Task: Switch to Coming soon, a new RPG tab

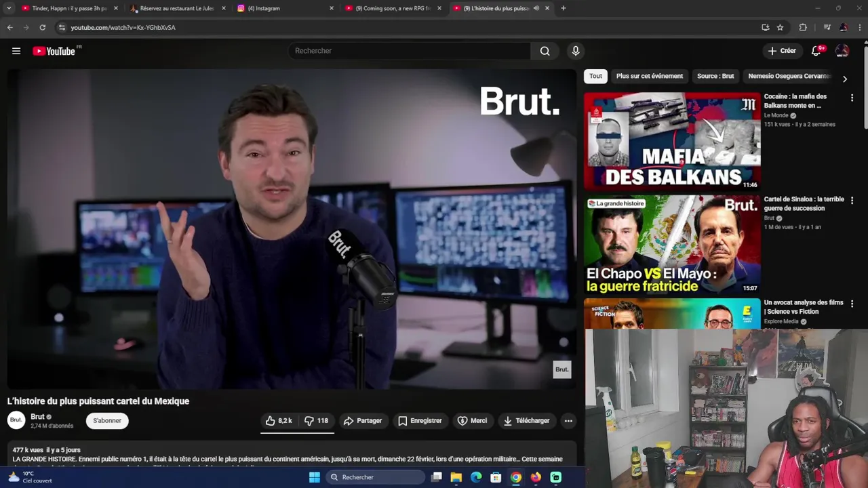Action: pyautogui.click(x=392, y=8)
